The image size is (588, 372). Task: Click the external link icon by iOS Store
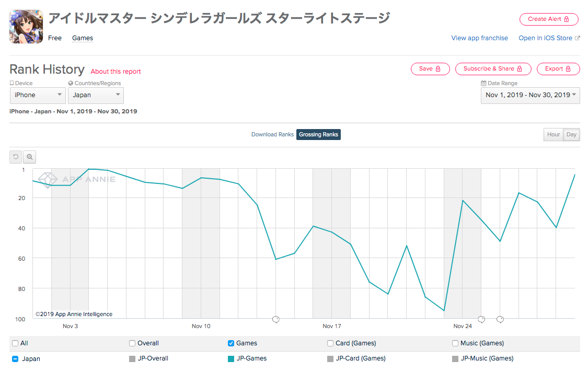point(578,38)
